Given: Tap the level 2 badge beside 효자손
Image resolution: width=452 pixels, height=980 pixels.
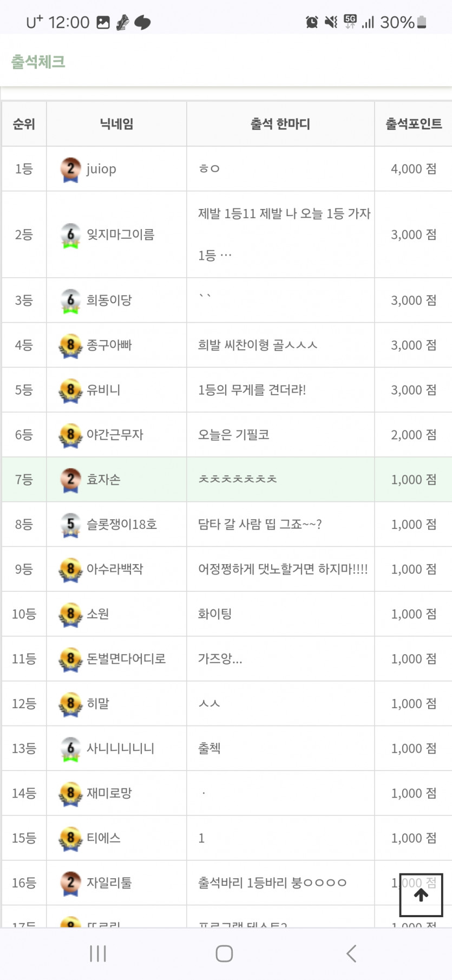Looking at the screenshot, I should tap(70, 480).
